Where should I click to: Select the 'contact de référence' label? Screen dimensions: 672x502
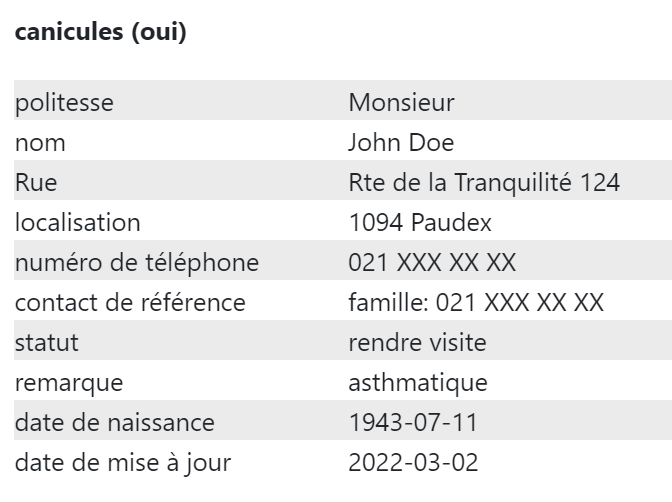pos(130,303)
